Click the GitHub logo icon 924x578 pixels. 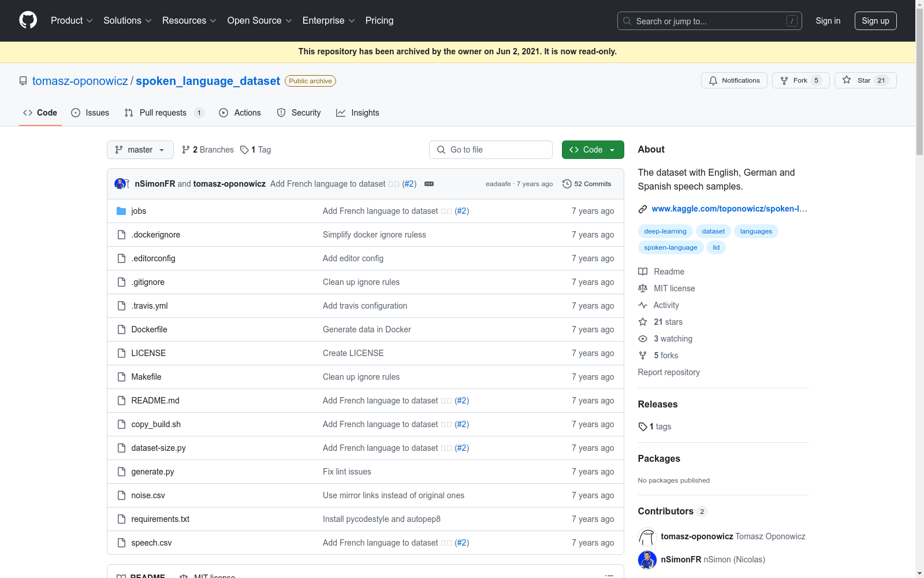tap(28, 20)
